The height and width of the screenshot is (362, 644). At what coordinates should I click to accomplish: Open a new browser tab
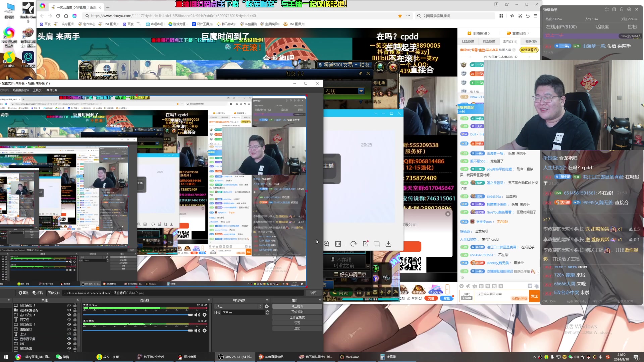(x=108, y=7)
